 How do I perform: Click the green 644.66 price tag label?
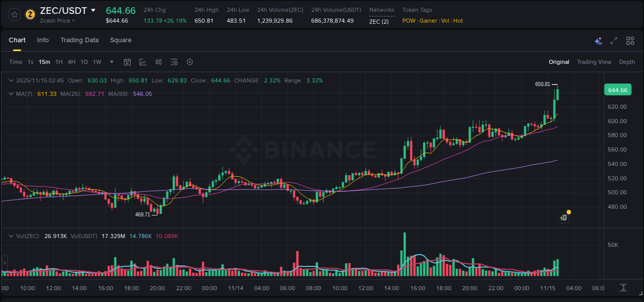[618, 89]
